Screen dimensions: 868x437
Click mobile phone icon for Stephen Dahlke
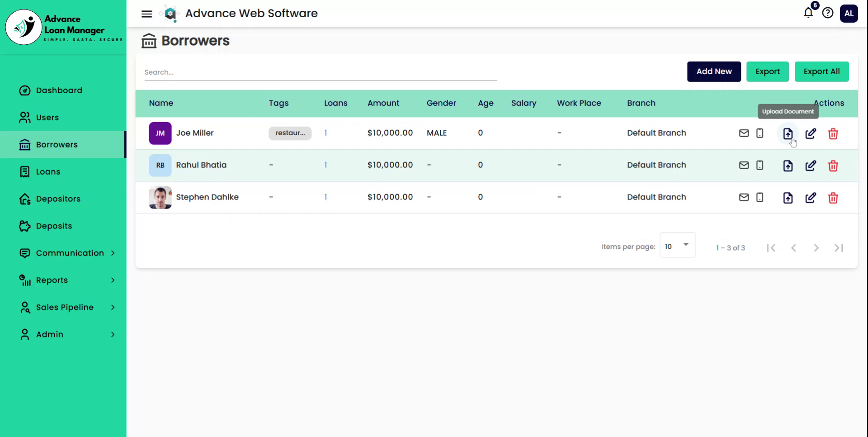[x=759, y=197]
